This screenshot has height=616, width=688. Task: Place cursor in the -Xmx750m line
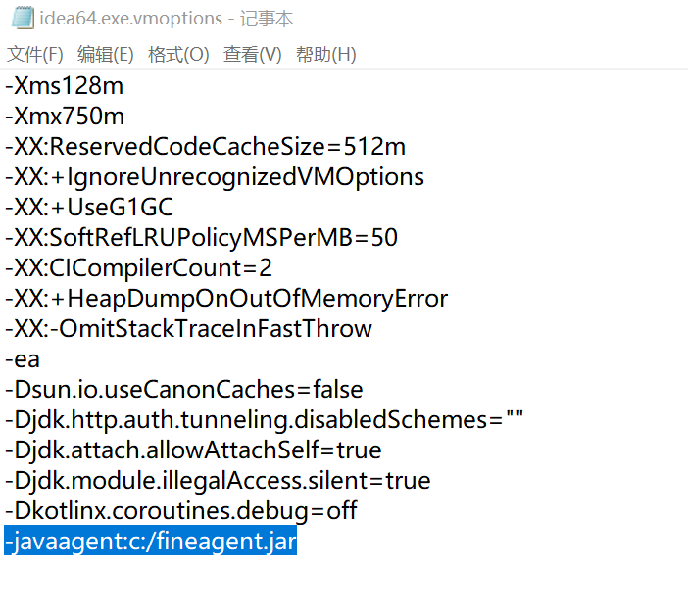click(x=65, y=117)
